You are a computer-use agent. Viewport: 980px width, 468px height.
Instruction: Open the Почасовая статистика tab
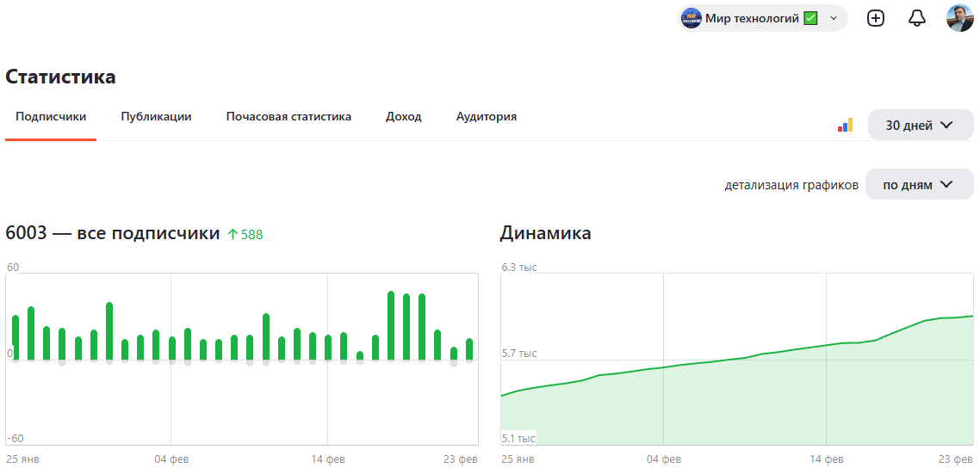(288, 117)
